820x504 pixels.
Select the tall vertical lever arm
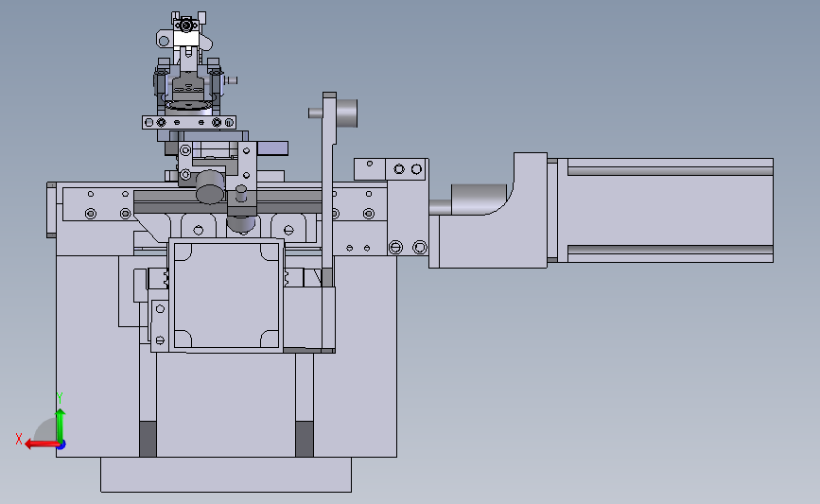click(328, 189)
